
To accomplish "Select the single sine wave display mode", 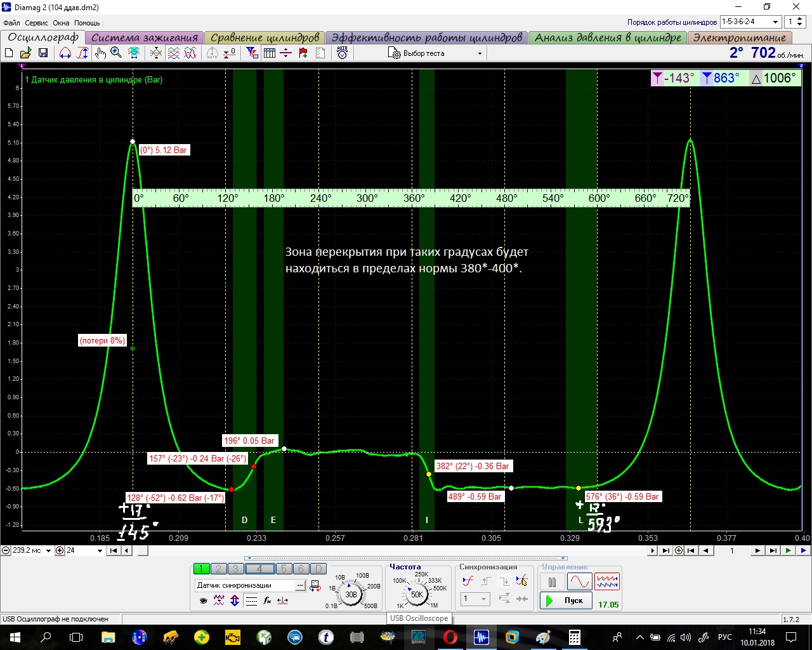I will pyautogui.click(x=579, y=581).
